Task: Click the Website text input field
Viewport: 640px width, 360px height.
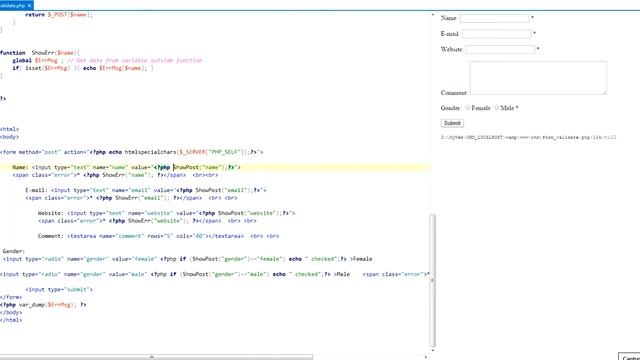Action: (x=500, y=49)
